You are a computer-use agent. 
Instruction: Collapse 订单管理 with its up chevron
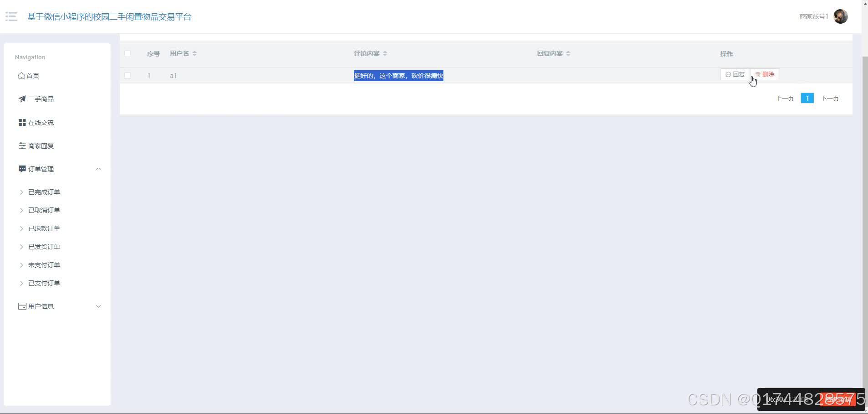tap(98, 169)
